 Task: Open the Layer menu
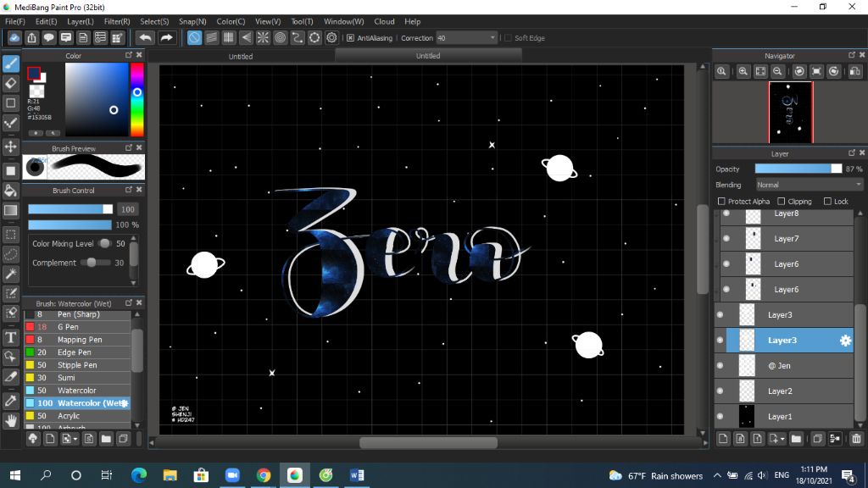[81, 21]
